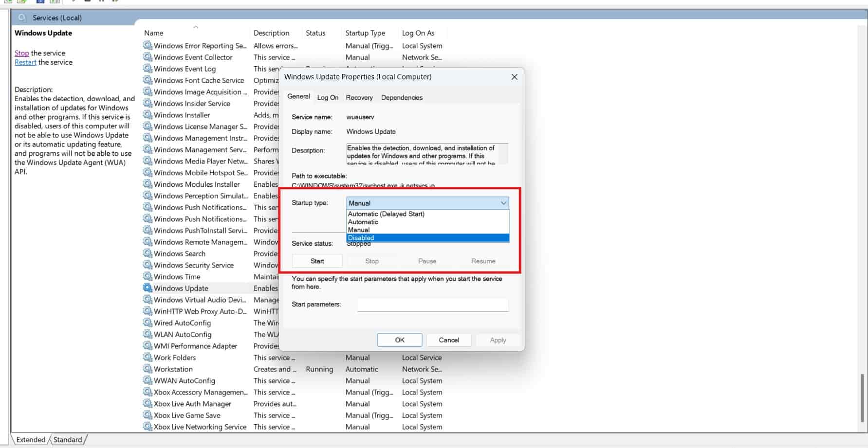
Task: Sort by the Startup Type column header
Action: click(x=365, y=33)
